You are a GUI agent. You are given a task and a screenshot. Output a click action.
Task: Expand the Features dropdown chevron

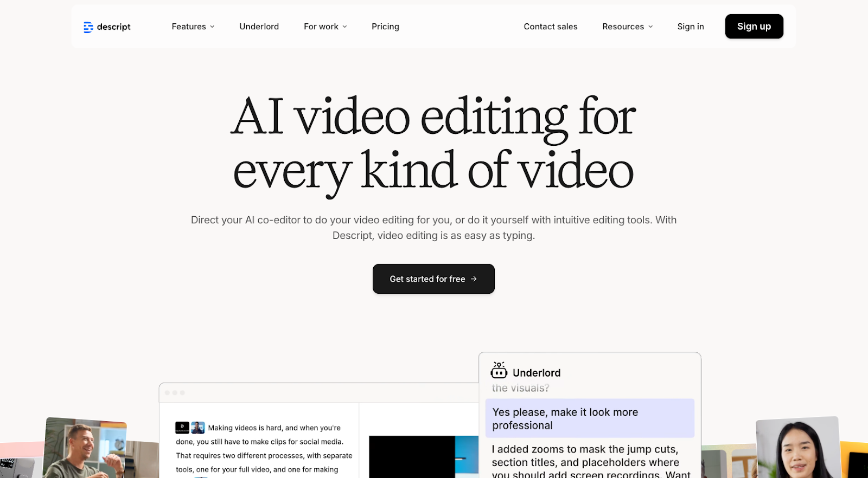click(x=212, y=27)
